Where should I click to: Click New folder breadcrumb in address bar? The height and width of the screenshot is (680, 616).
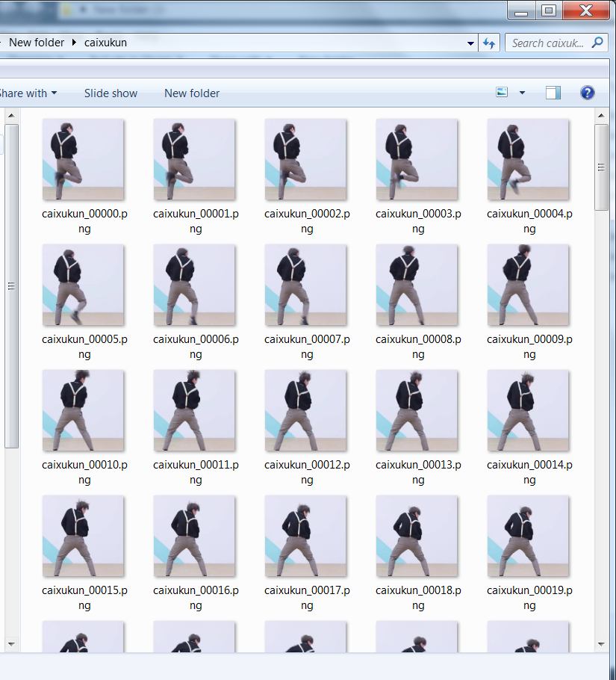(37, 43)
